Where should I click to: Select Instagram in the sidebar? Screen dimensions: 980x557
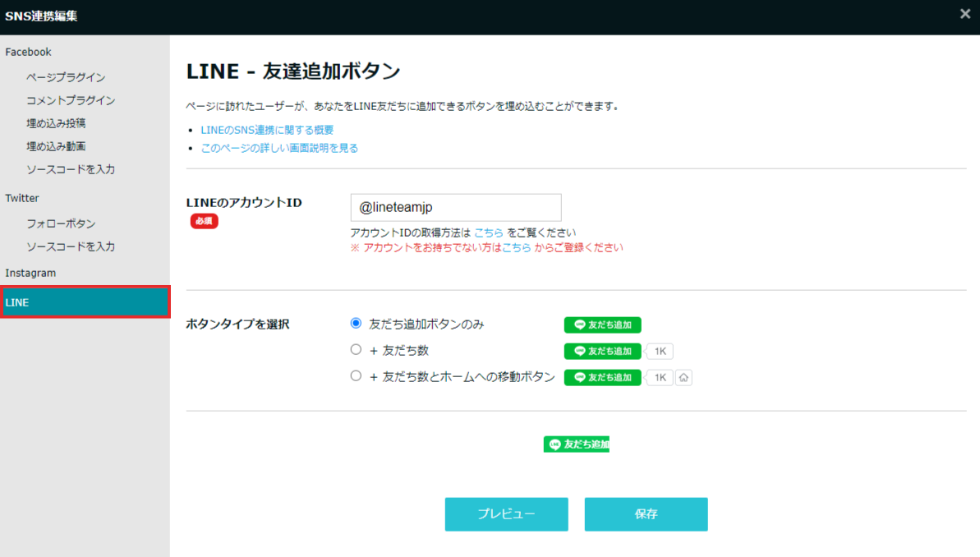point(30,274)
